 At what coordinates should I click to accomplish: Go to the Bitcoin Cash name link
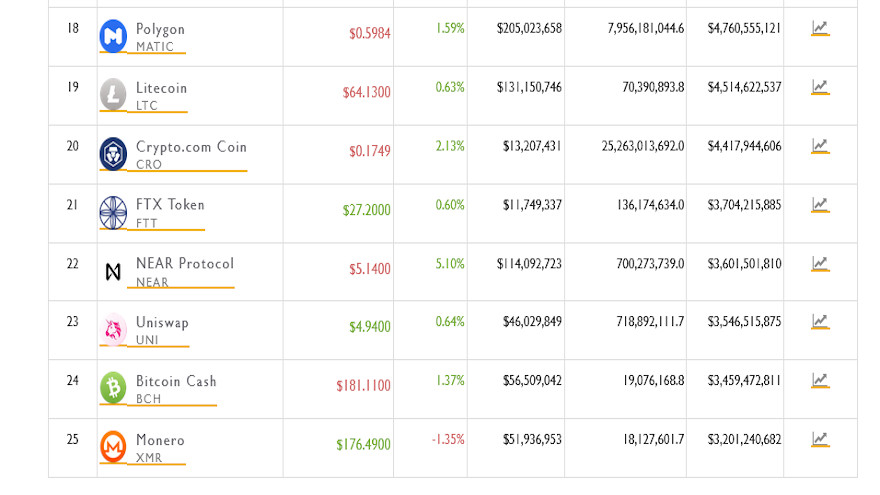(176, 381)
